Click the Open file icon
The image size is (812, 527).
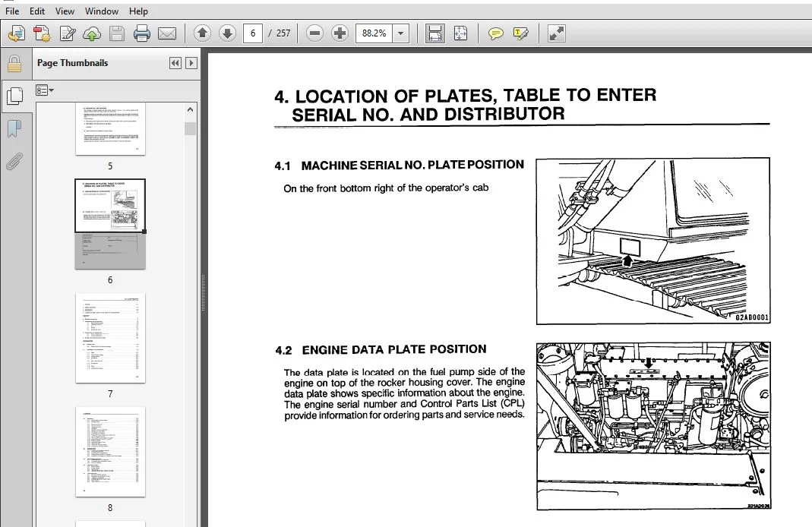(x=17, y=33)
